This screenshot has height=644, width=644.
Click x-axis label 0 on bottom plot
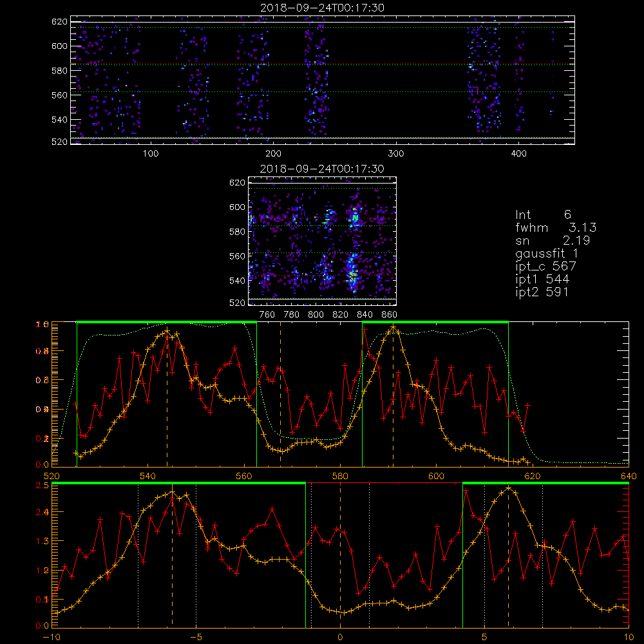pos(340,637)
